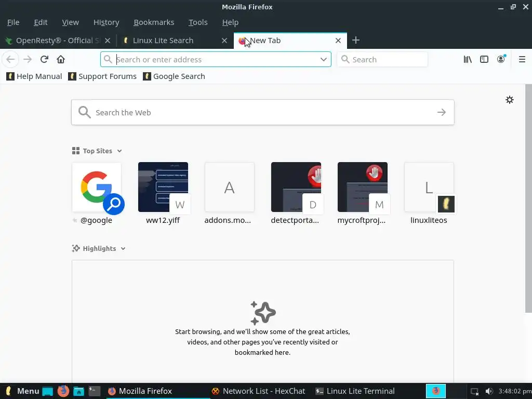Open the Linux Lite Menu button
532x399 pixels.
pyautogui.click(x=22, y=391)
